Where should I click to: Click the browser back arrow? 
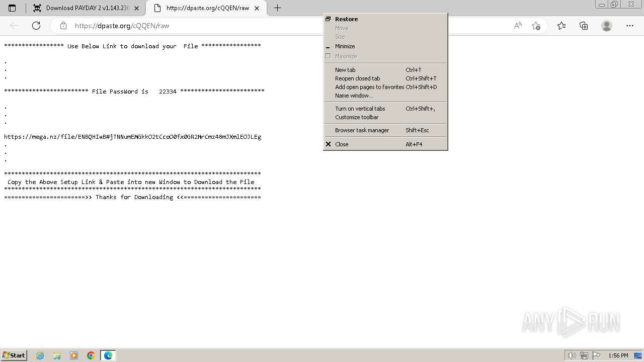tap(14, 26)
